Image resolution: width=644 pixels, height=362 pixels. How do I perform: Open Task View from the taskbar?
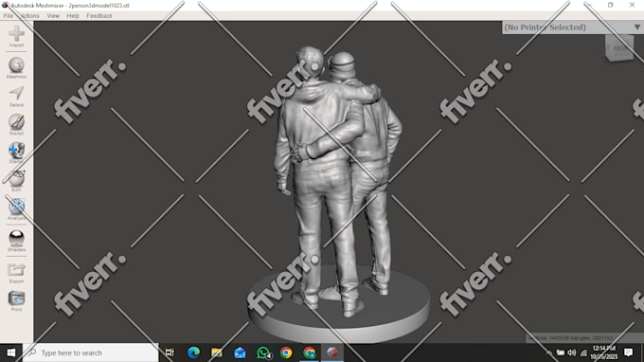tap(170, 353)
